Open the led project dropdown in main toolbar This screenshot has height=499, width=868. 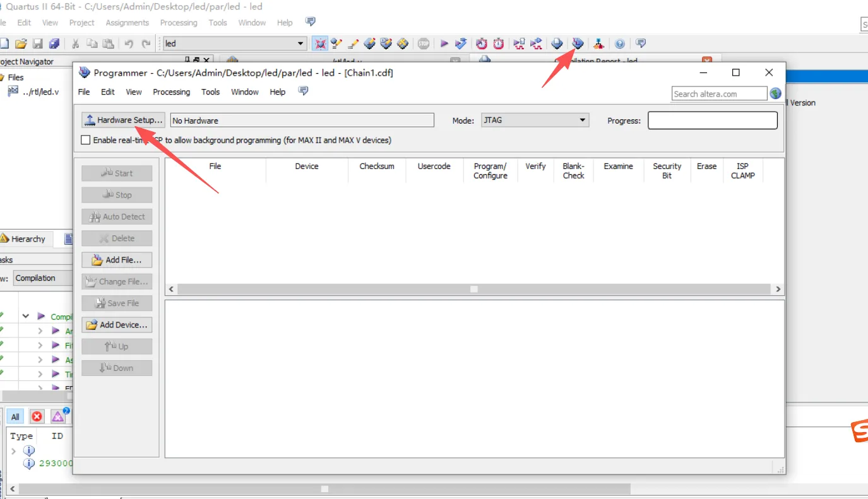[234, 44]
